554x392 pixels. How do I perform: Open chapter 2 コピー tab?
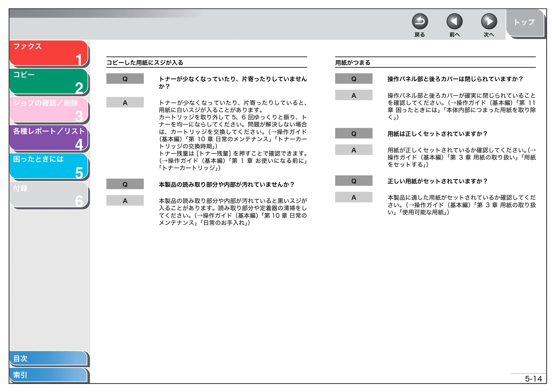49,81
